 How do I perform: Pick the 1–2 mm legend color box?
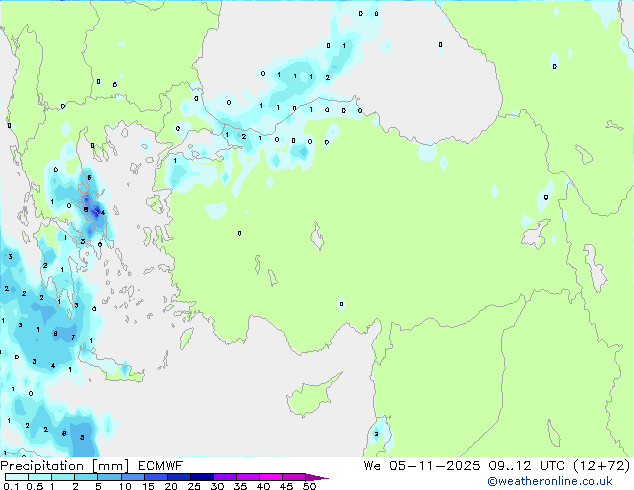[63, 477]
